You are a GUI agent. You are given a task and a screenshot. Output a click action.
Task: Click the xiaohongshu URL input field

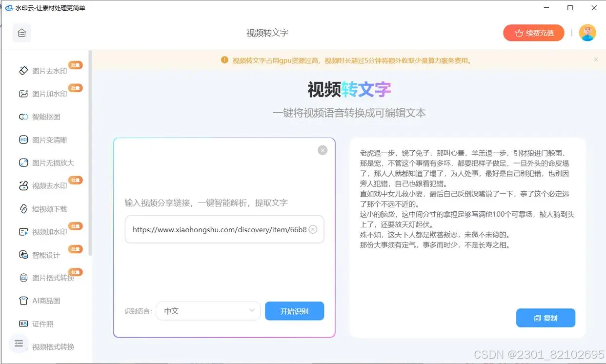point(224,229)
